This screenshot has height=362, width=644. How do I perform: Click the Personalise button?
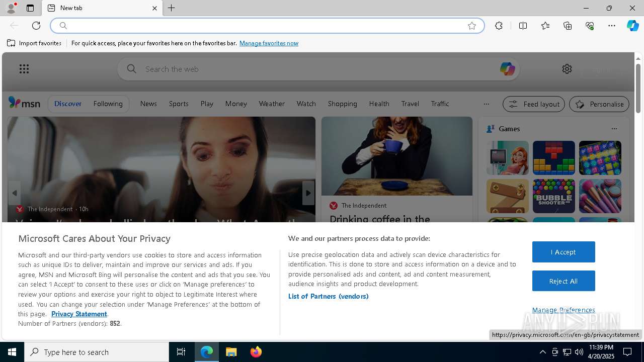coord(599,104)
